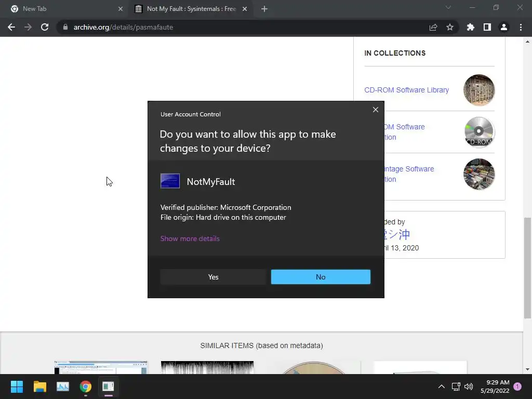Open the Extensions puzzle icon
Viewport: 532px width, 399px height.
tap(471, 27)
